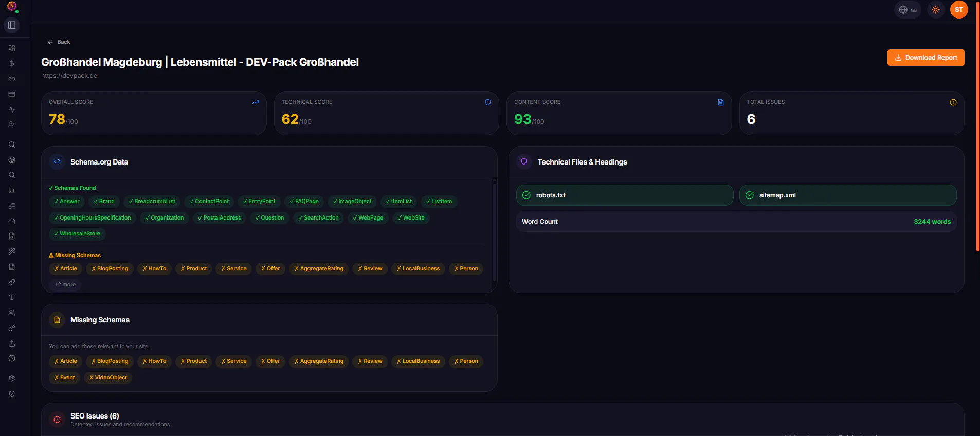
Task: Expand the +2 more missing schemas chip
Action: (x=65, y=285)
